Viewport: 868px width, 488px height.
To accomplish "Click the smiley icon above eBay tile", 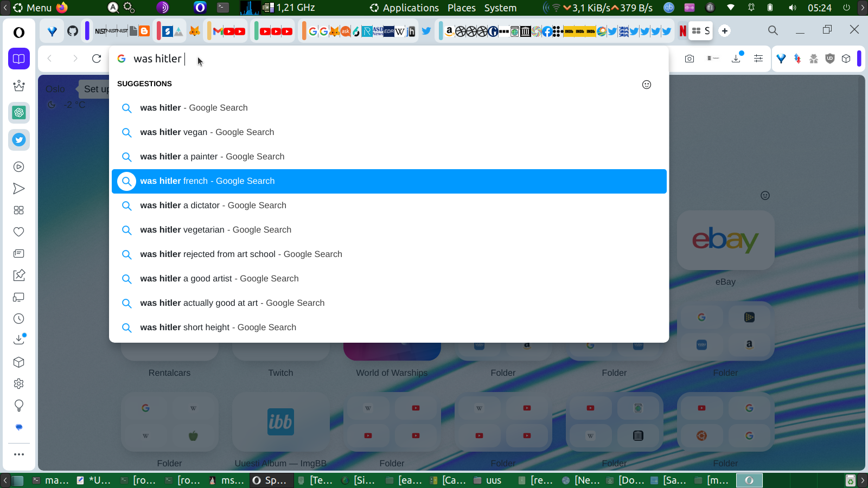I will [x=765, y=196].
